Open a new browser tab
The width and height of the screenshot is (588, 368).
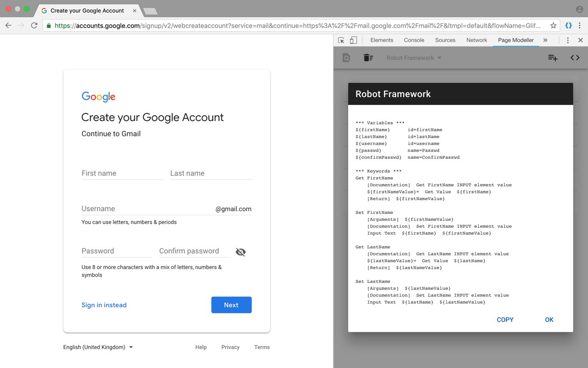tap(150, 11)
